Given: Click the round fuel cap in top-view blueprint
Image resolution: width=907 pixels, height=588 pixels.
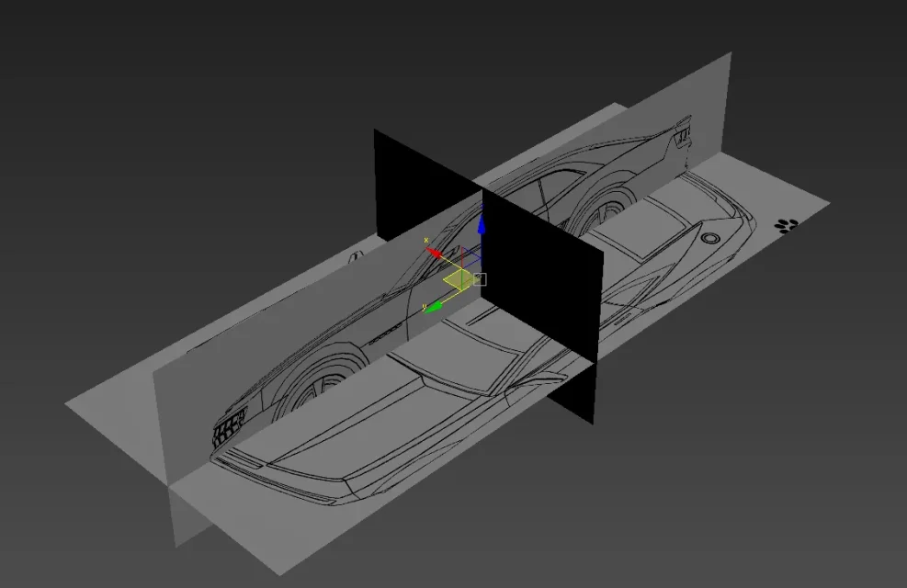Looking at the screenshot, I should 709,238.
